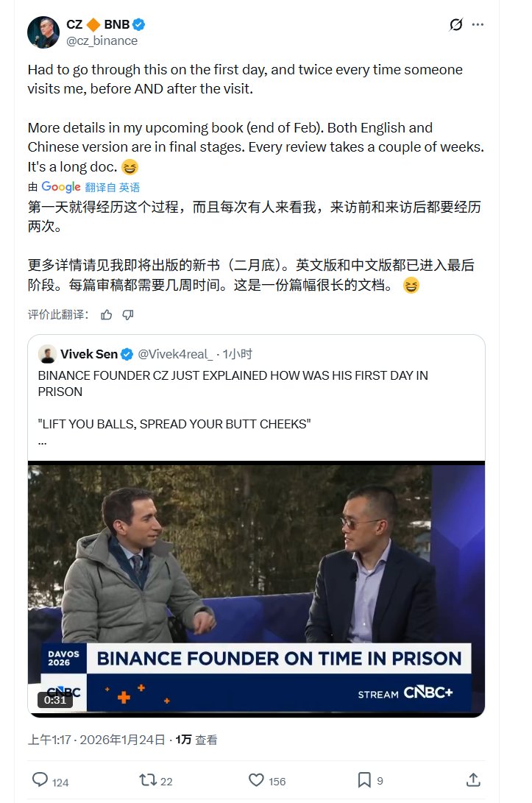
Task: Click the share upload icon
Action: point(474,780)
